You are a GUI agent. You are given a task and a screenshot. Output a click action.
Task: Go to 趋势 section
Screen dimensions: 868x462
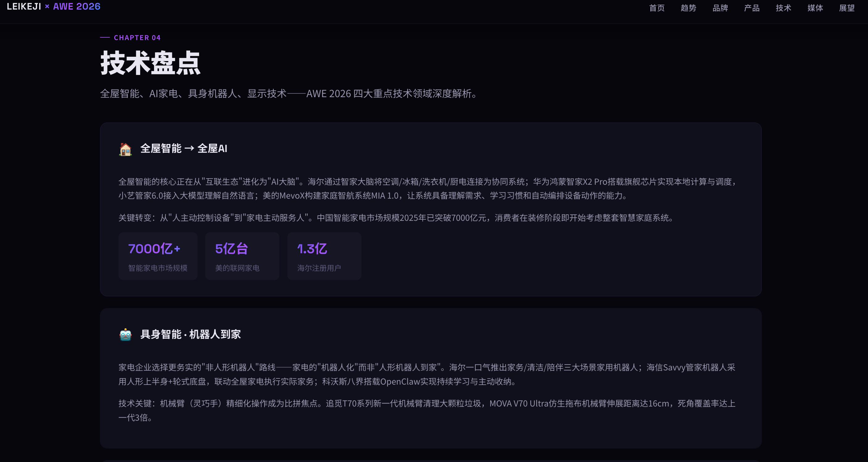coord(688,8)
